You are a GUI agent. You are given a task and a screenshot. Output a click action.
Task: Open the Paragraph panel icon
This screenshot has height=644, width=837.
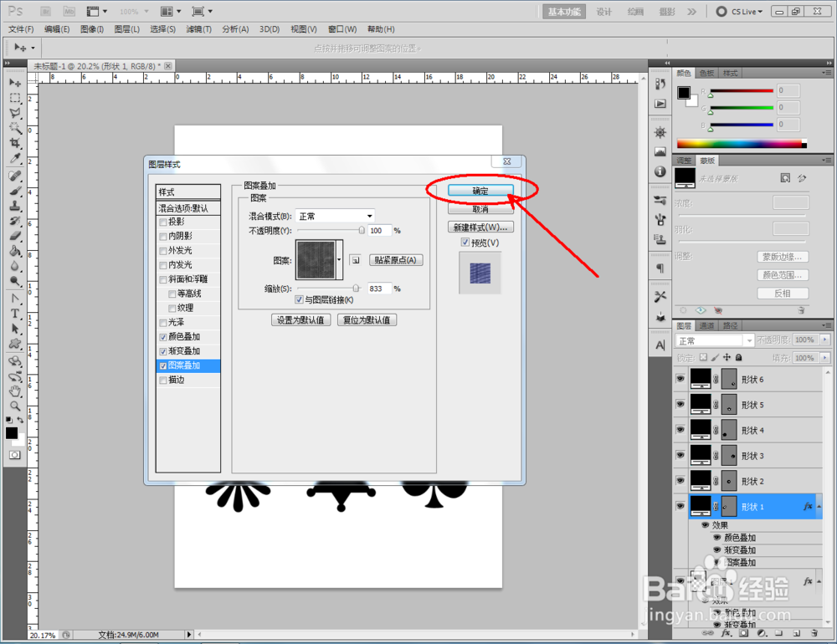[660, 268]
